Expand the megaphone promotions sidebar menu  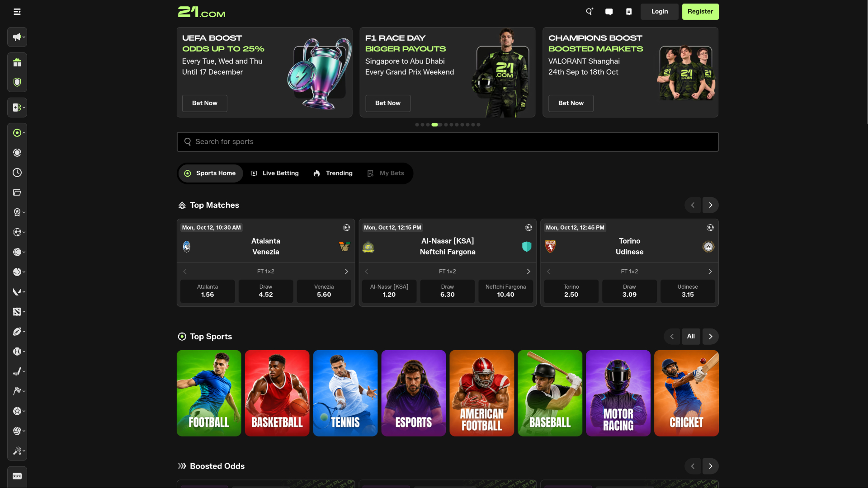tap(17, 37)
